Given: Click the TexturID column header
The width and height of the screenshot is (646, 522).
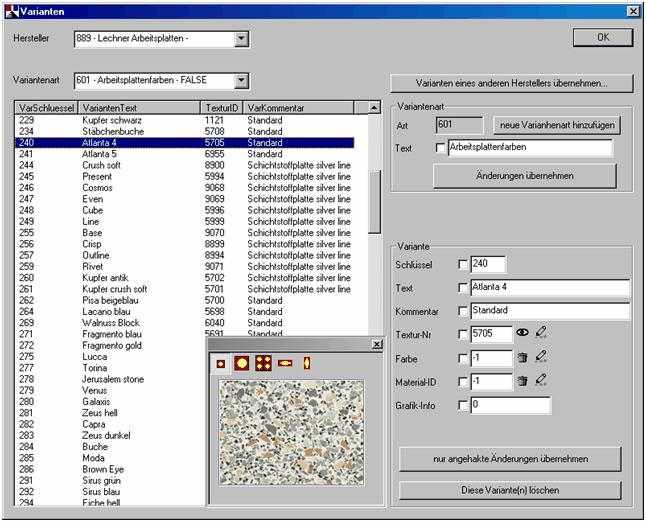Looking at the screenshot, I should click(x=222, y=107).
